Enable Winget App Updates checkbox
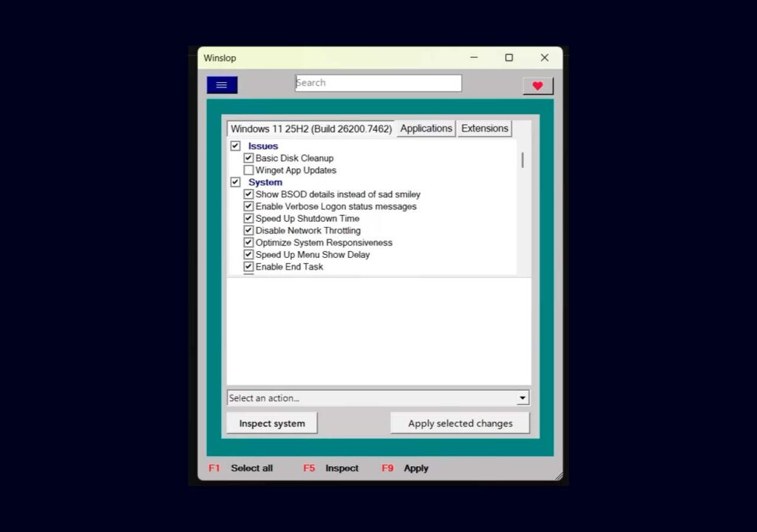Image resolution: width=757 pixels, height=532 pixels. click(x=248, y=170)
